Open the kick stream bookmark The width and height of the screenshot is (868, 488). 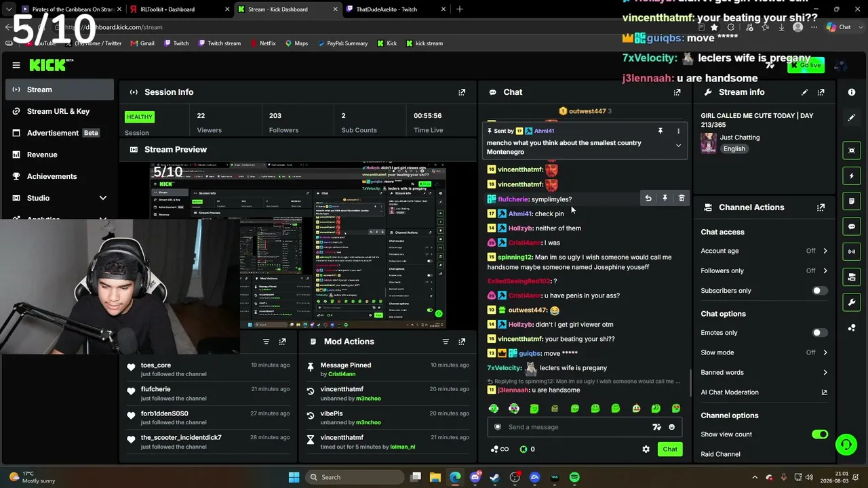pyautogui.click(x=424, y=43)
